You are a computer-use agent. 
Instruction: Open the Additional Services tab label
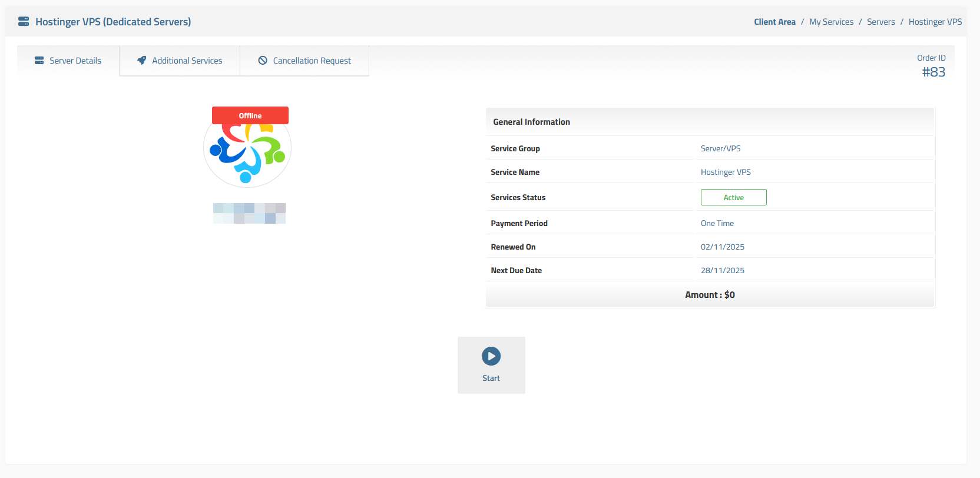[187, 61]
